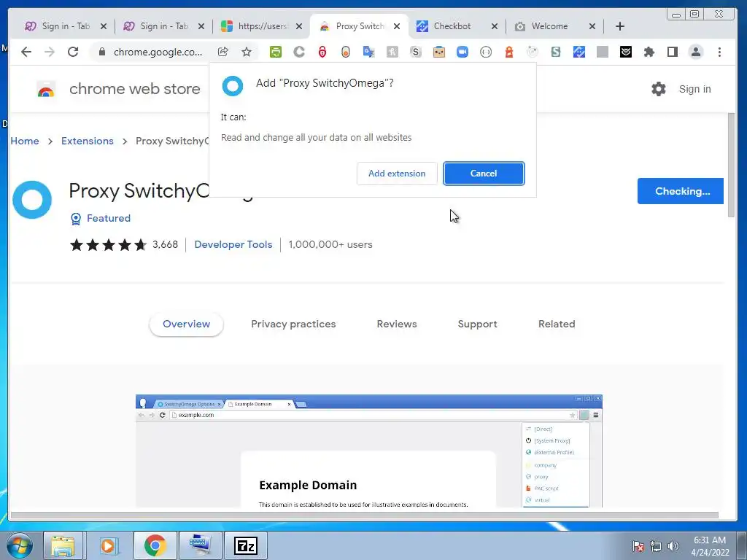Click the 3,668 ratings count
Screen dimensions: 747x560
click(x=165, y=244)
